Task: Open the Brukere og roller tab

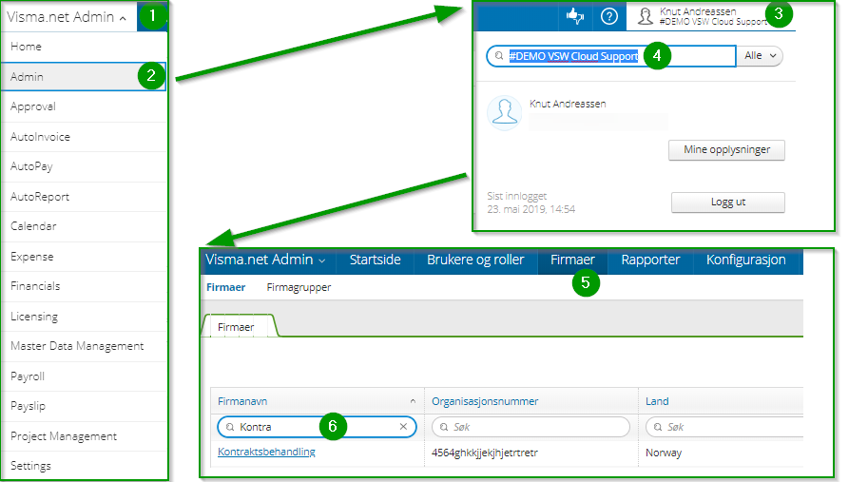Action: click(x=475, y=260)
